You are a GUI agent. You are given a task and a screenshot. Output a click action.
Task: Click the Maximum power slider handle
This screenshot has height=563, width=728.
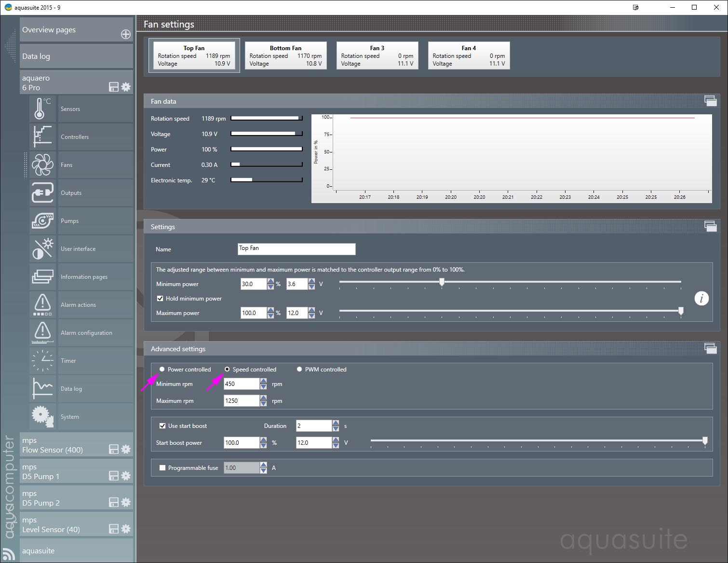681,311
